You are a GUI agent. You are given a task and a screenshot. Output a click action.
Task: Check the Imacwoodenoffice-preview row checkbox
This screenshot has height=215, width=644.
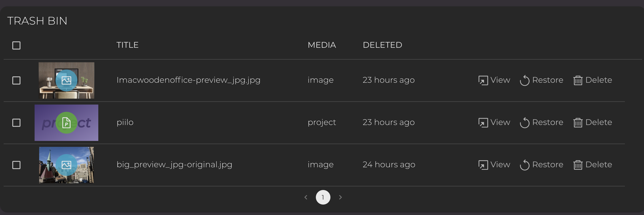coord(17,80)
